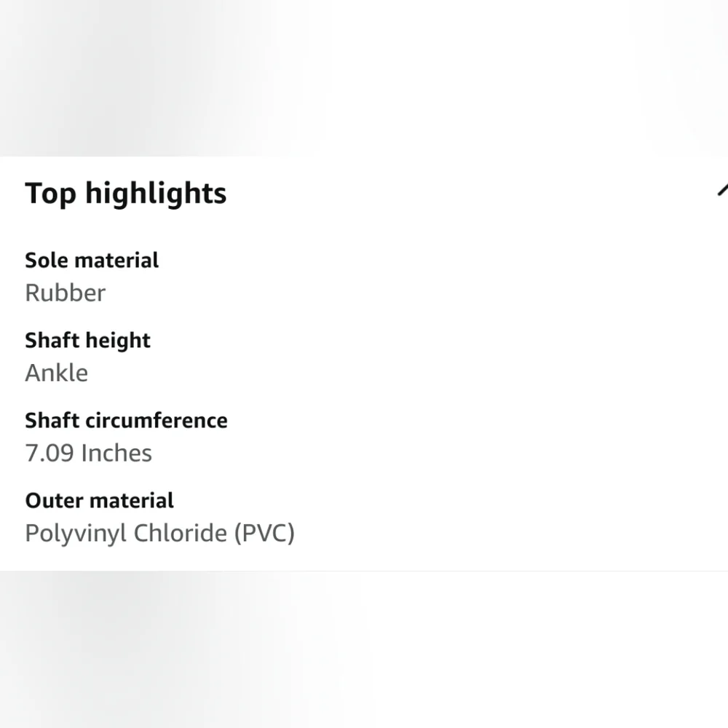
Task: Click the word circumference in the label
Action: 157,421
